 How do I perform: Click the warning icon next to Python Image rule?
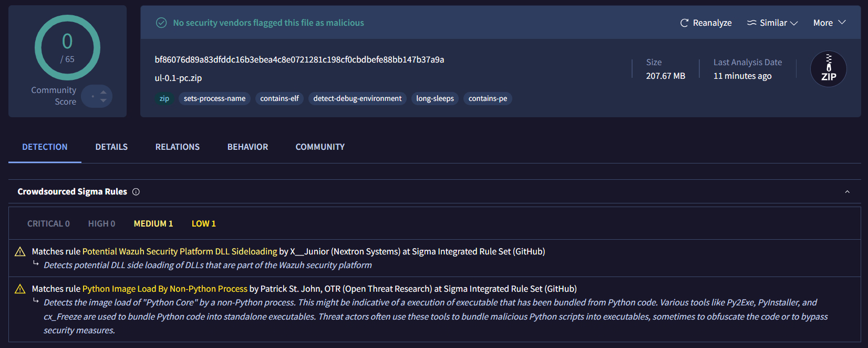point(20,289)
